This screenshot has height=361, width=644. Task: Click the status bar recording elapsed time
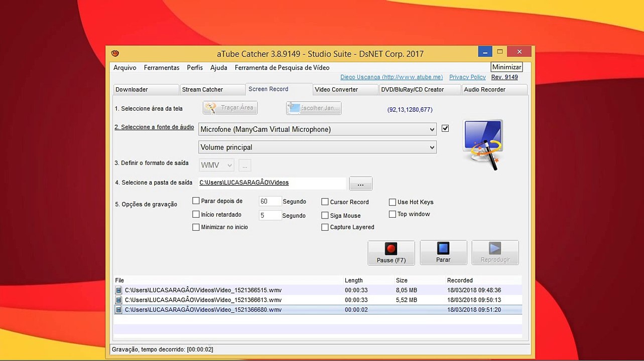pos(163,349)
